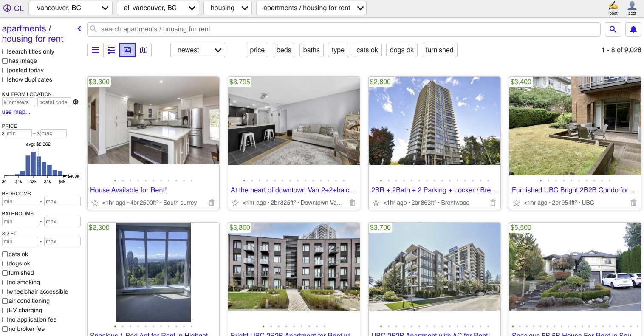This screenshot has width=644, height=336.
Task: Favorite the House Available for Rent listing
Action: click(x=95, y=203)
